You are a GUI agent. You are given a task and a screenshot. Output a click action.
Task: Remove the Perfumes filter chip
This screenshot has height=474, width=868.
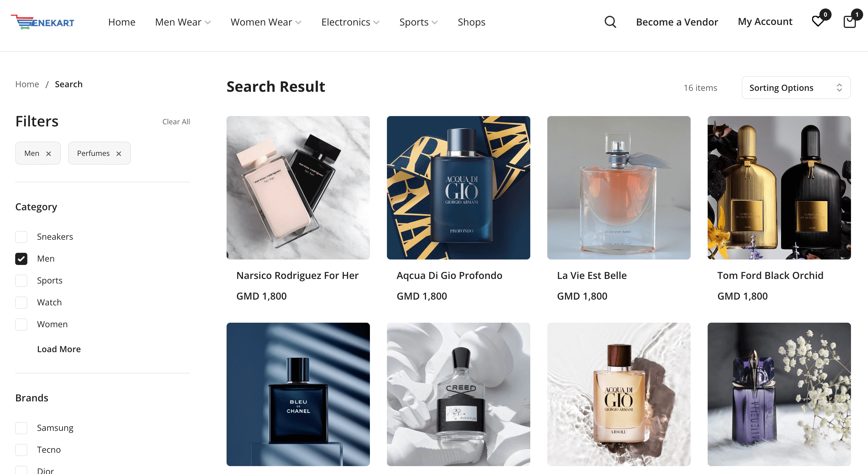pos(119,154)
